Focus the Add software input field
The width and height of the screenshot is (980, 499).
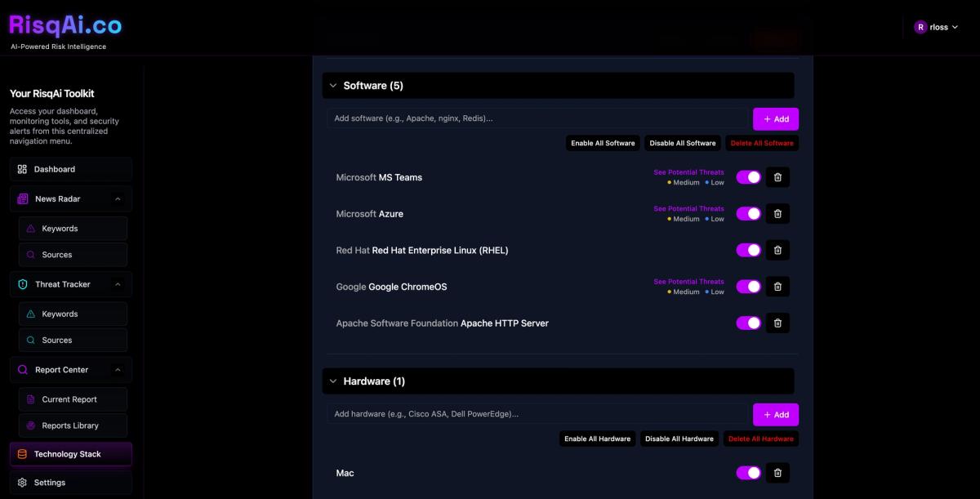coord(538,118)
